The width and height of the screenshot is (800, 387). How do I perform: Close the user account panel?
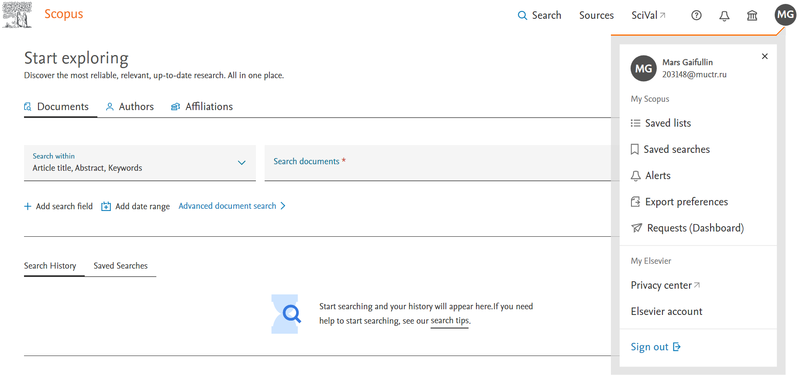(764, 57)
